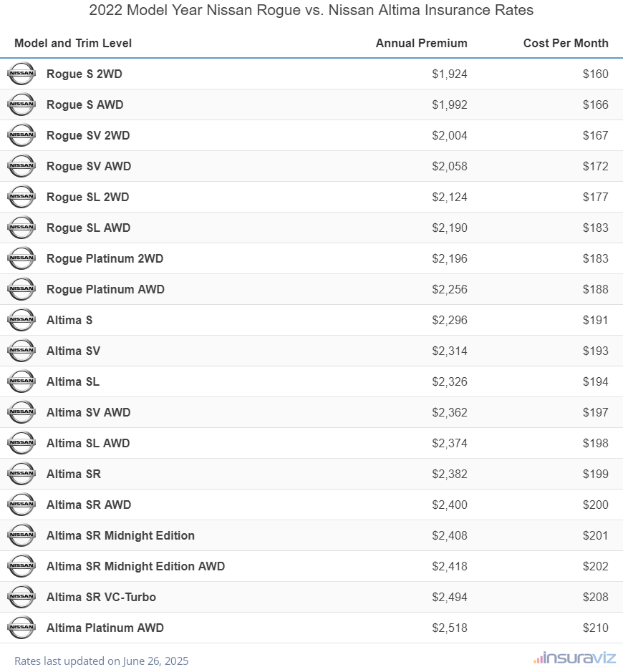
Task: Click the Nissan logo beside Altima SL
Action: coord(21,381)
